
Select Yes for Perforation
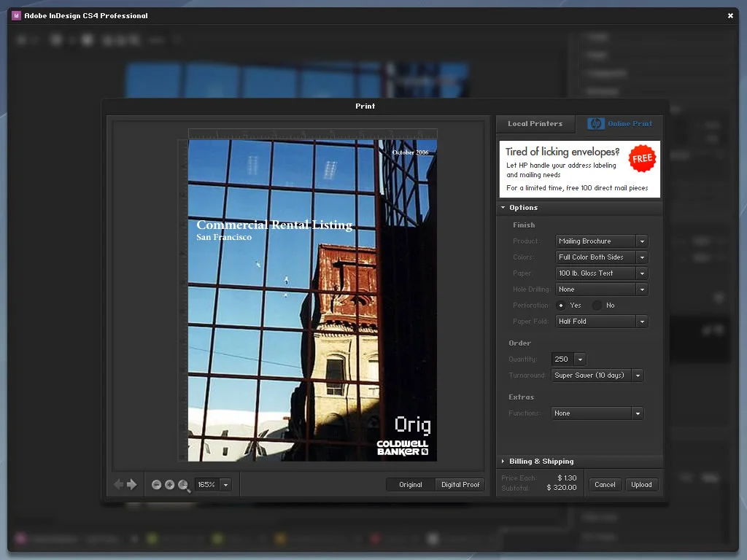[561, 306]
